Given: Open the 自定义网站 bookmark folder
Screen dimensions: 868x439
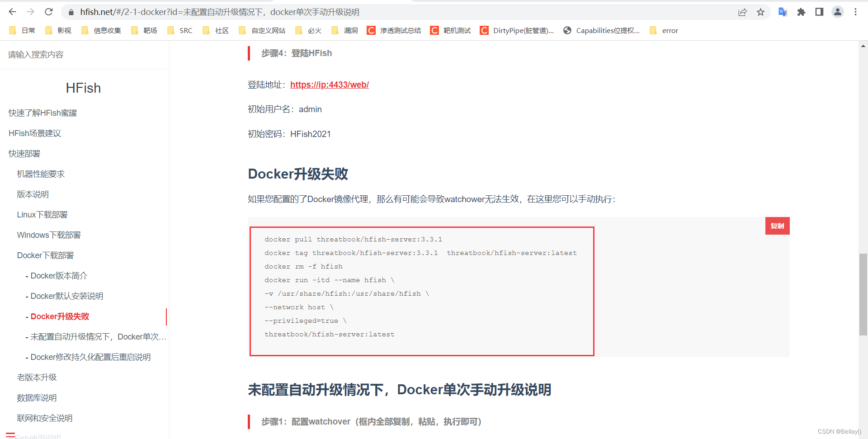Looking at the screenshot, I should click(x=262, y=30).
